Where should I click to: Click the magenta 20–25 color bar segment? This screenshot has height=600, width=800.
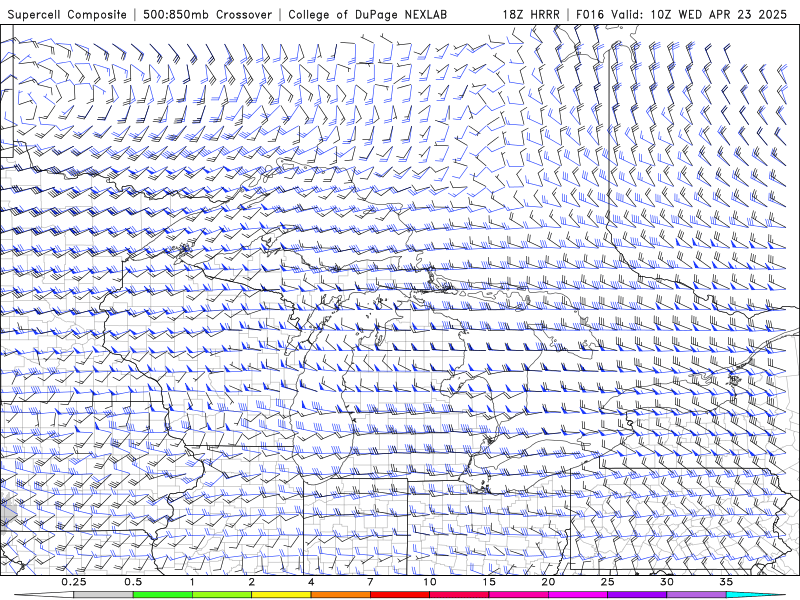click(578, 595)
